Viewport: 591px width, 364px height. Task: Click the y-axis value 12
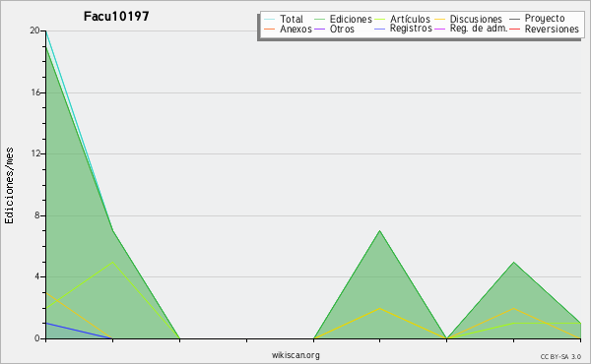click(x=35, y=153)
